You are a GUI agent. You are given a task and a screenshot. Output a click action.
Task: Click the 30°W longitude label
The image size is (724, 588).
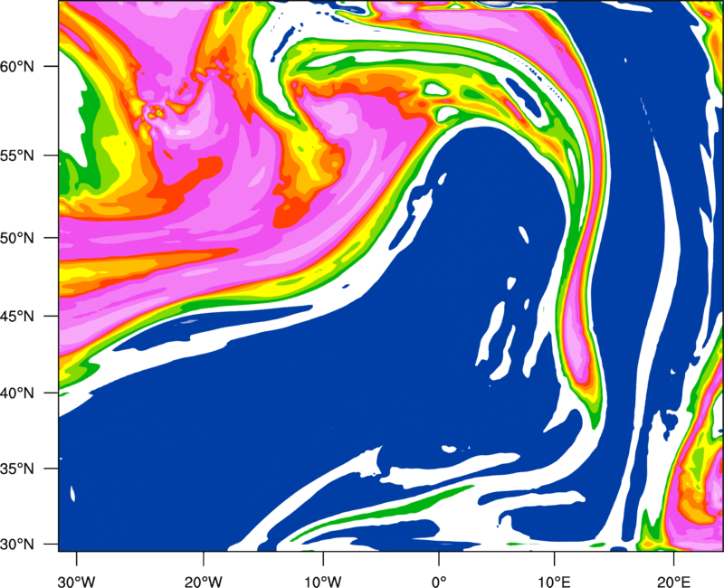[x=76, y=582]
